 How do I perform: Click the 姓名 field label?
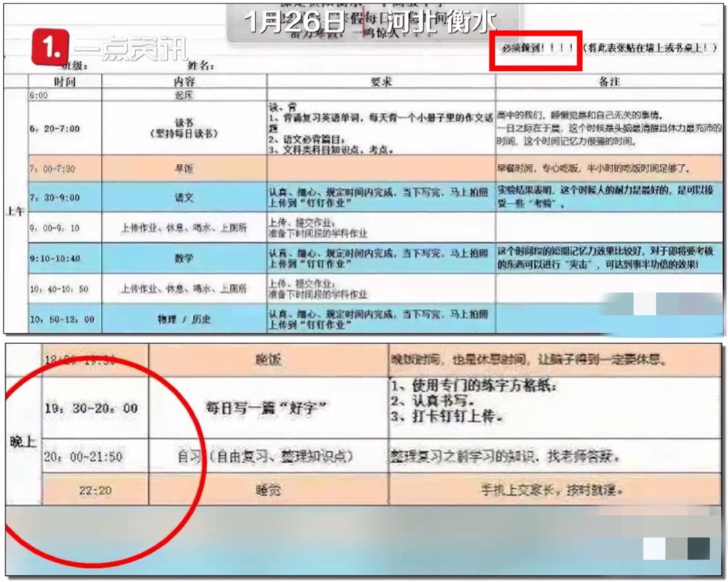click(201, 66)
